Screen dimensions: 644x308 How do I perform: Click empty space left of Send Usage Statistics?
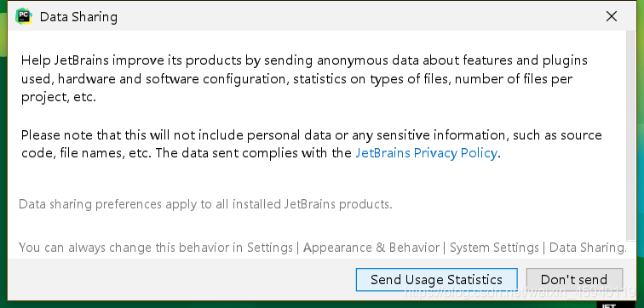point(181,280)
